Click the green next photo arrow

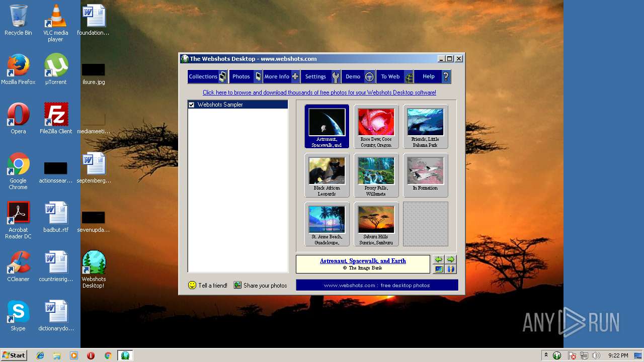(451, 259)
